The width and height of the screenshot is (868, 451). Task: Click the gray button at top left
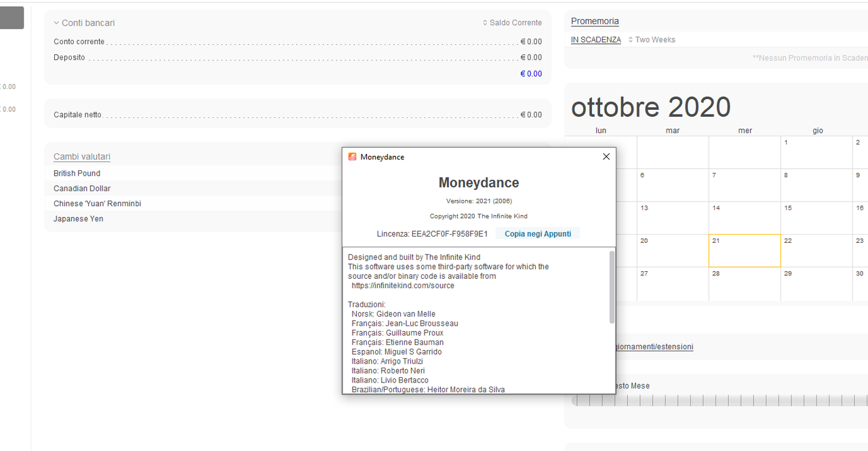point(12,18)
